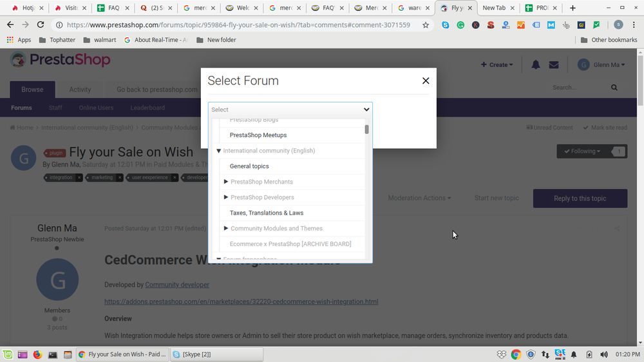Screen dimensions: 644x362
Task: Open the messages envelope
Action: (554, 65)
